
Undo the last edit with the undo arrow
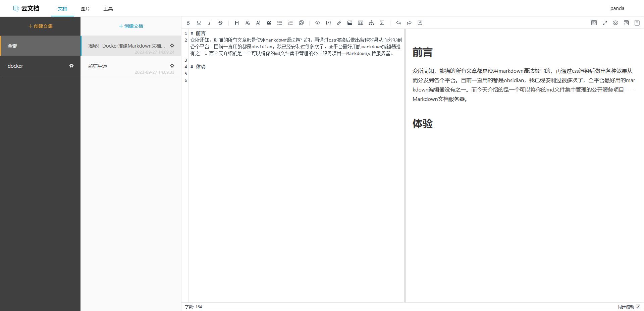398,23
